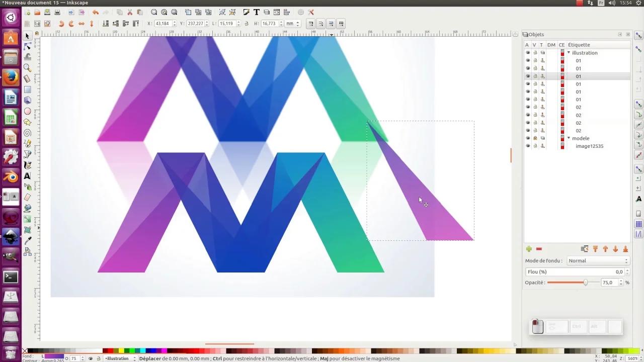This screenshot has width=644, height=362.
Task: Unlock the modele layer padlock
Action: tap(535, 138)
